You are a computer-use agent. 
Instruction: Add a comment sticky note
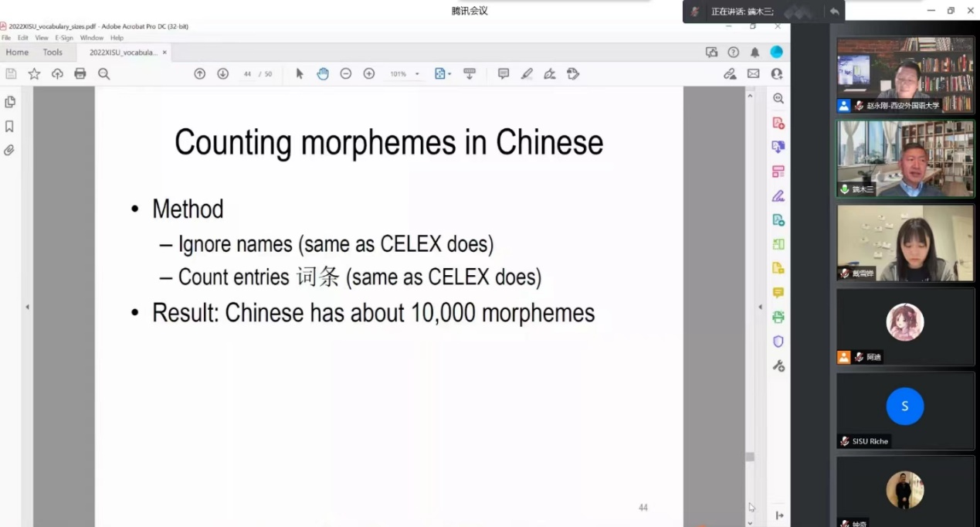(504, 74)
